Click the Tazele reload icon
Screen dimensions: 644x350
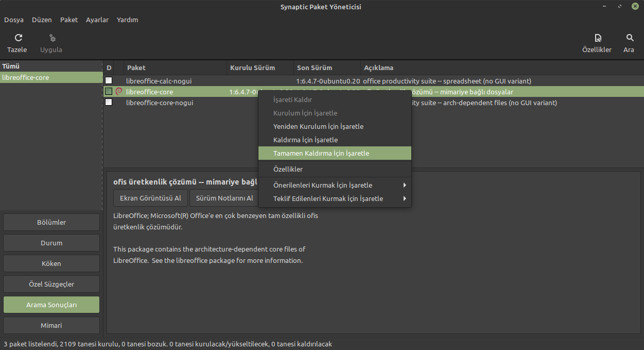[x=19, y=38]
